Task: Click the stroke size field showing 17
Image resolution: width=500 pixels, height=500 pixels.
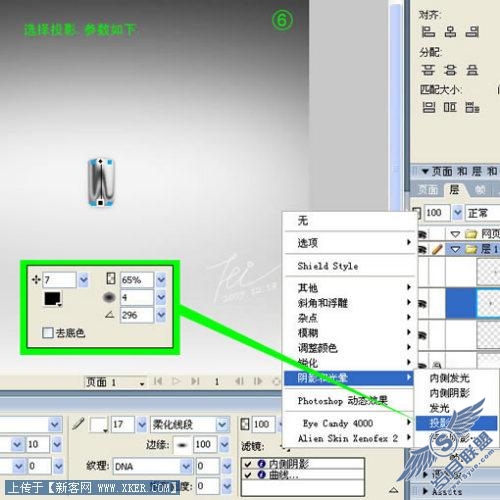Action: (123, 425)
